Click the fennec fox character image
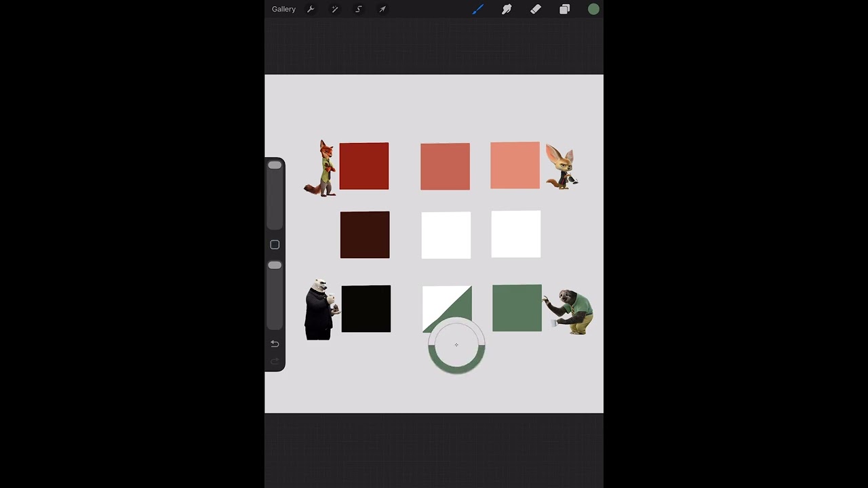Screen dimensions: 868x488 click(x=562, y=167)
